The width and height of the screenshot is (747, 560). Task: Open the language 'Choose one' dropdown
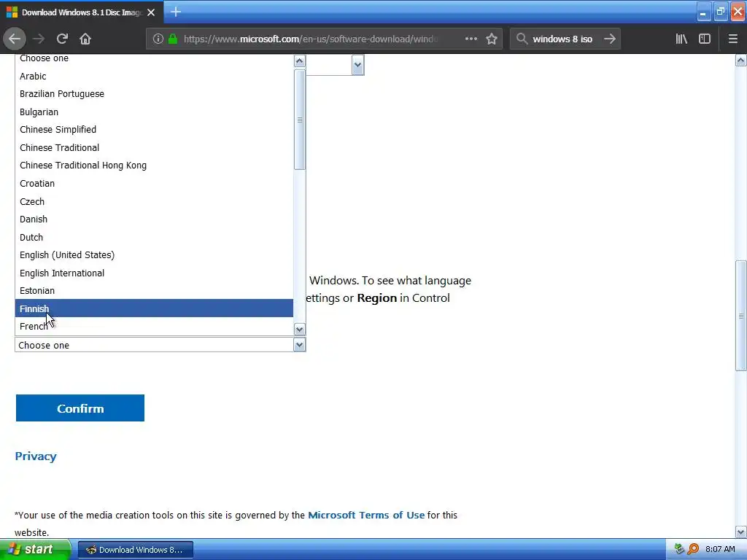point(160,345)
